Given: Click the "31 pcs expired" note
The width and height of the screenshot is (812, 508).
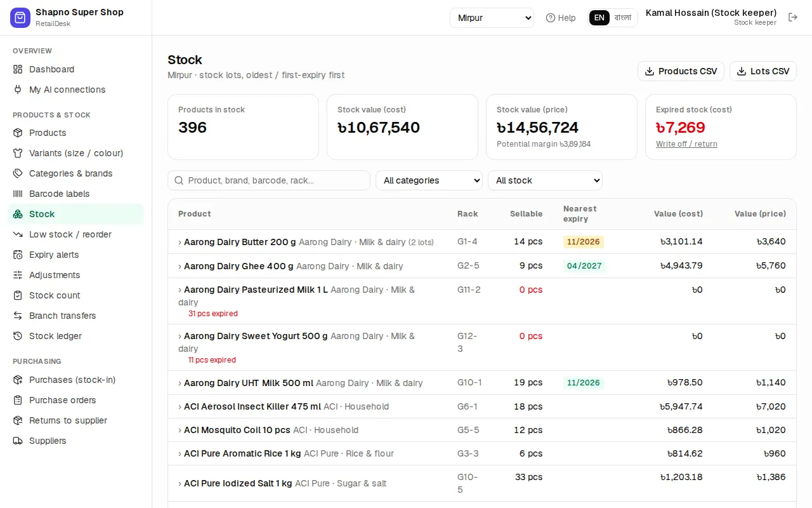Looking at the screenshot, I should pyautogui.click(x=213, y=314).
